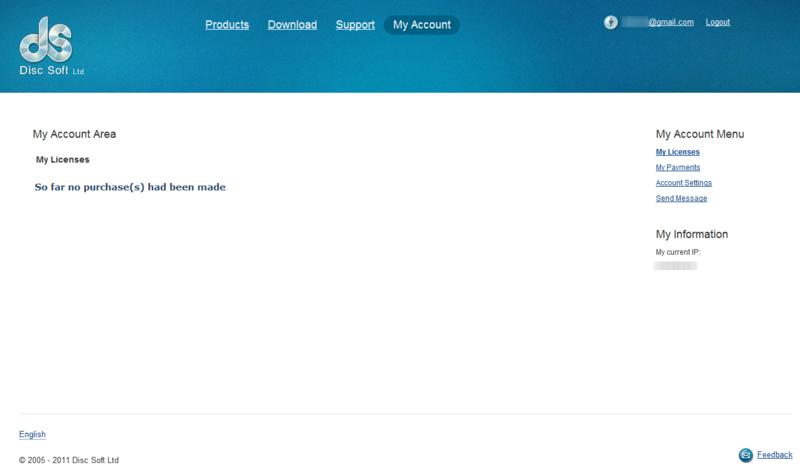Open My Licenses in account menu
800x468 pixels.
pos(677,152)
